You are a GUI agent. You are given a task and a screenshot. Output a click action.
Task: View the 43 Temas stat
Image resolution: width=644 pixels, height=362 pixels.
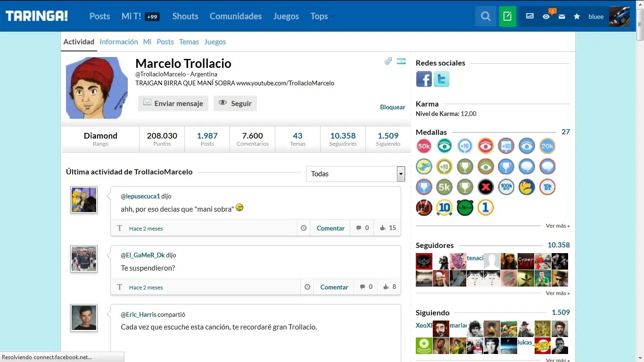point(297,139)
